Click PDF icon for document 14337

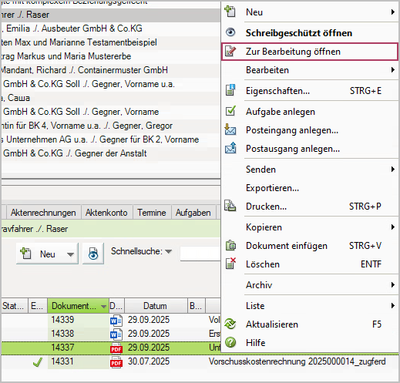click(116, 348)
